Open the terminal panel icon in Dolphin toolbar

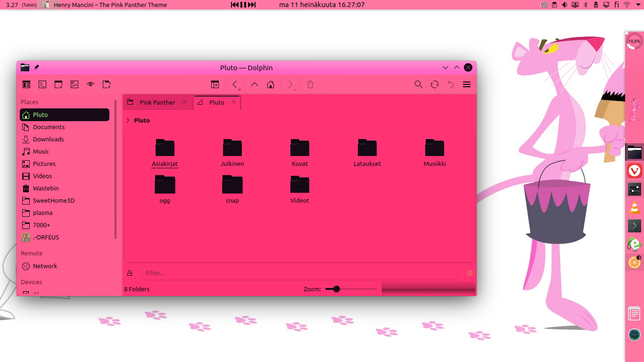[42, 85]
